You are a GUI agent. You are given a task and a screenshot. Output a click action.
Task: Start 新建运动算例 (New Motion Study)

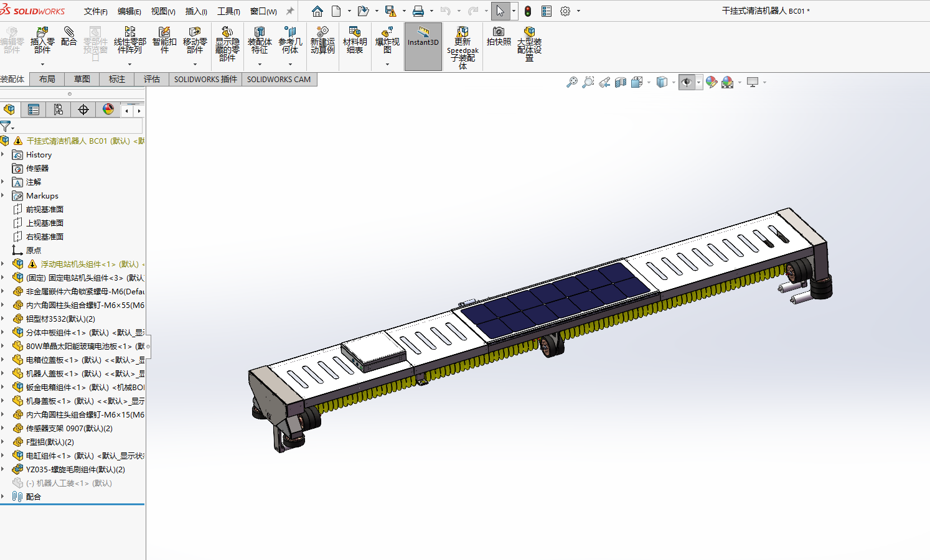click(x=322, y=40)
